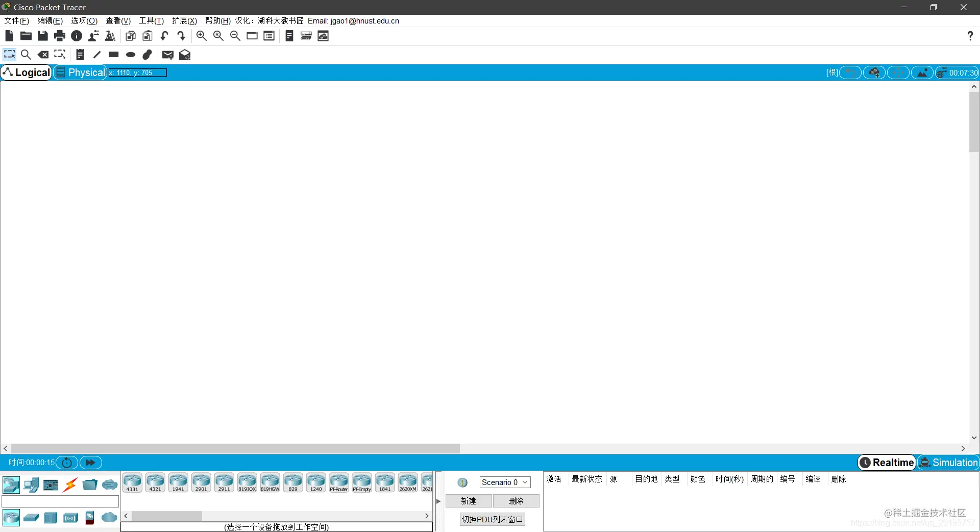Switch to Simulation mode
980x532 pixels.
pos(948,463)
